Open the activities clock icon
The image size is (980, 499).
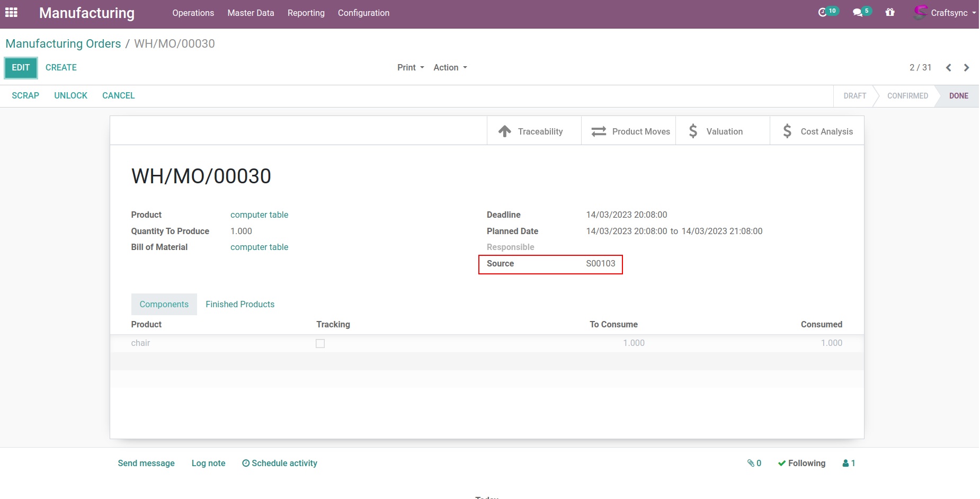tap(823, 12)
